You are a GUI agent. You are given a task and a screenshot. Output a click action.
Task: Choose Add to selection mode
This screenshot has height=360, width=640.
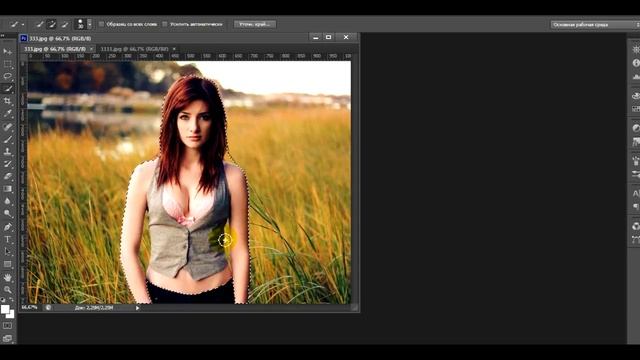pos(52,24)
